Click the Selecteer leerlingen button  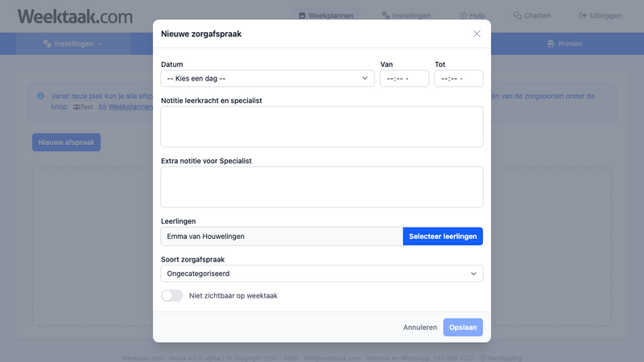tap(443, 237)
